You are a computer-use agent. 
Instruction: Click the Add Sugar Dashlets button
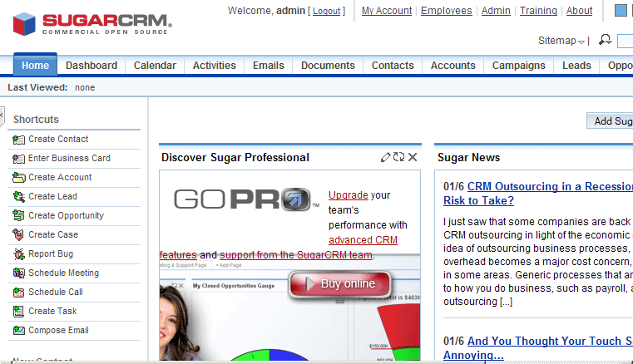[x=610, y=121]
